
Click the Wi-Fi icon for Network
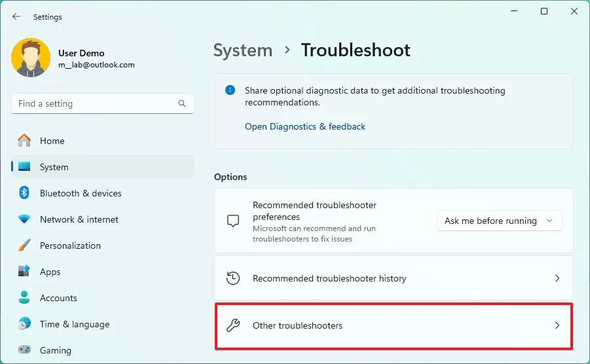click(24, 219)
